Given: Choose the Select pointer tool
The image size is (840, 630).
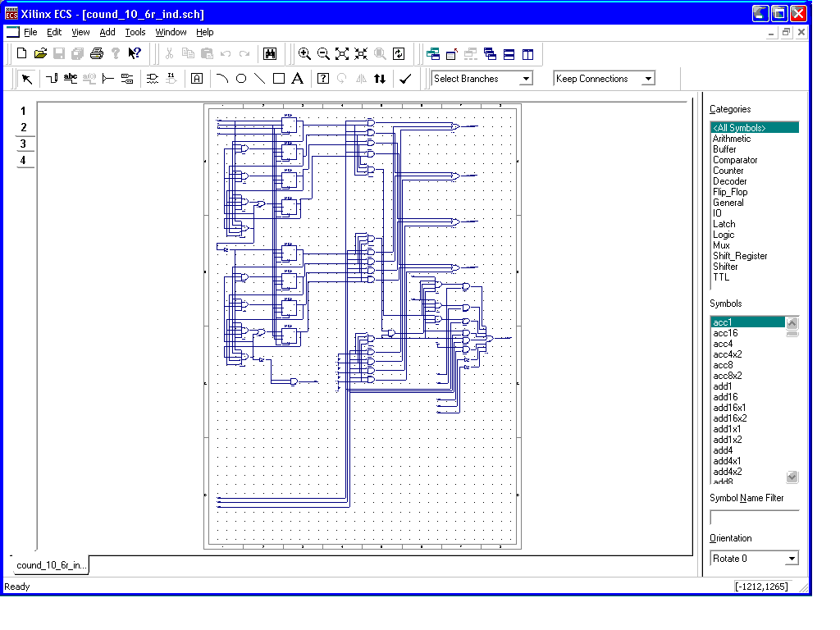Looking at the screenshot, I should tap(27, 79).
